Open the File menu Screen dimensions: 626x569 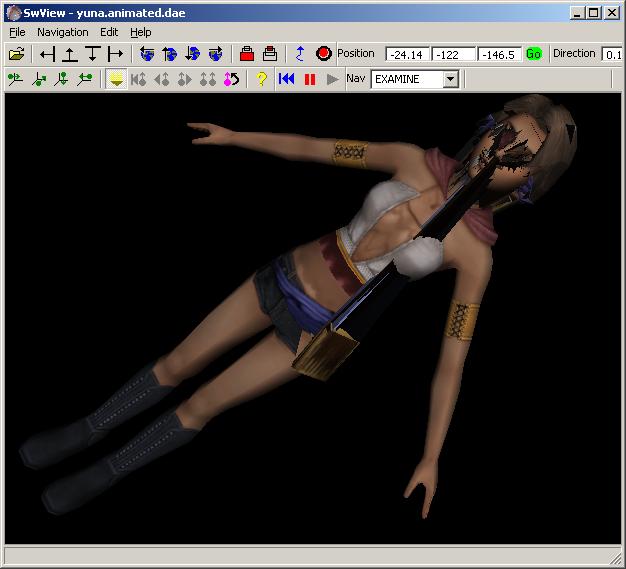(x=17, y=32)
